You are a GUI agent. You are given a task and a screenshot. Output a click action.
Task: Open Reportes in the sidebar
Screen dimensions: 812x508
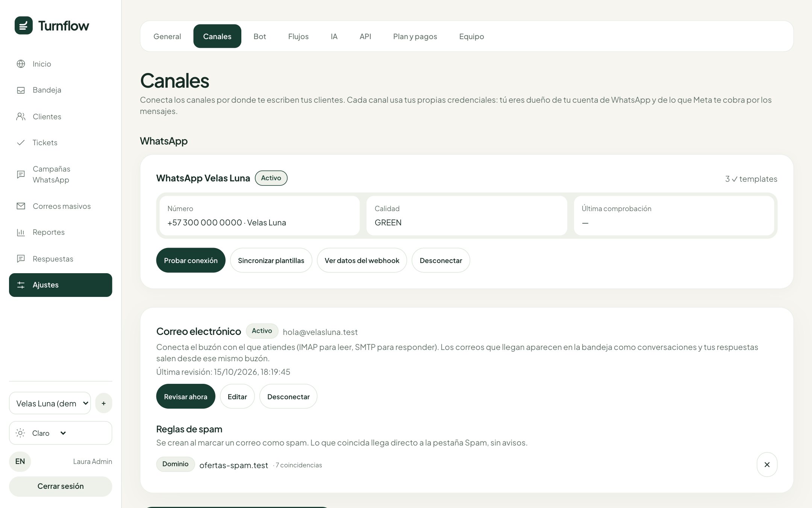pos(61,233)
